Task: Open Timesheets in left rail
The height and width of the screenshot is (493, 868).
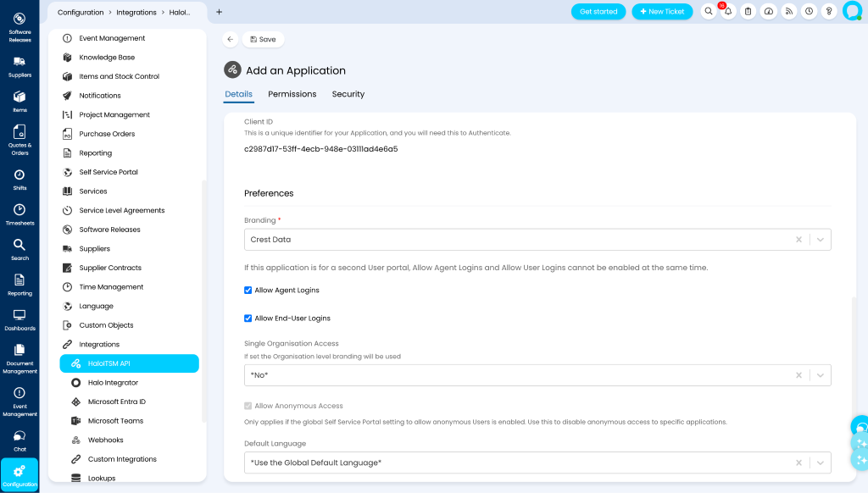Action: [x=19, y=215]
